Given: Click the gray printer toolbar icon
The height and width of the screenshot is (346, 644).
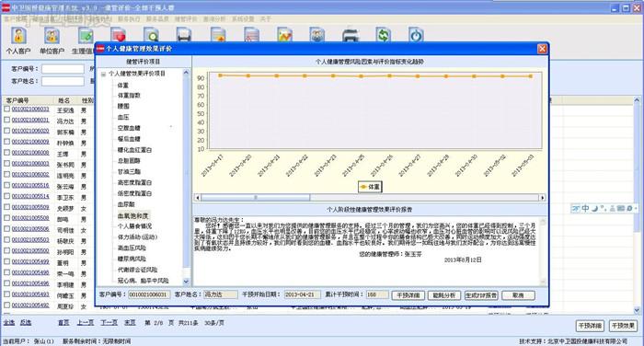Looking at the screenshot, I should pos(351,35).
